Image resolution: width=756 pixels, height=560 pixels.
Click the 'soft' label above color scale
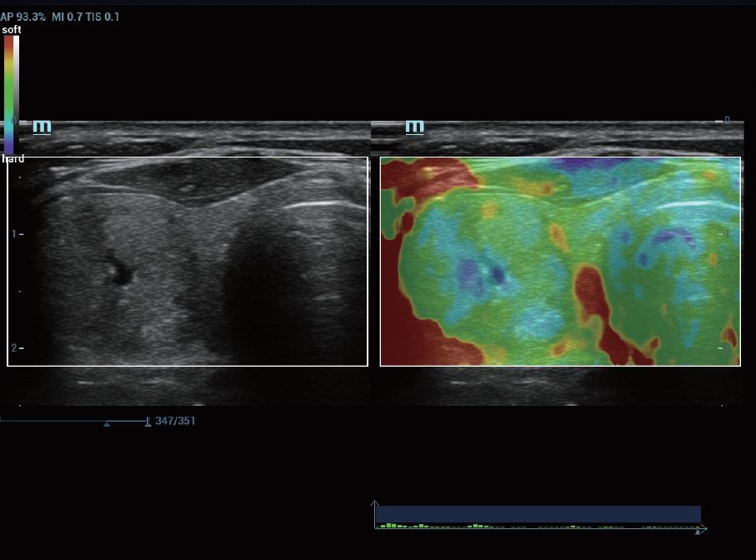[x=12, y=30]
